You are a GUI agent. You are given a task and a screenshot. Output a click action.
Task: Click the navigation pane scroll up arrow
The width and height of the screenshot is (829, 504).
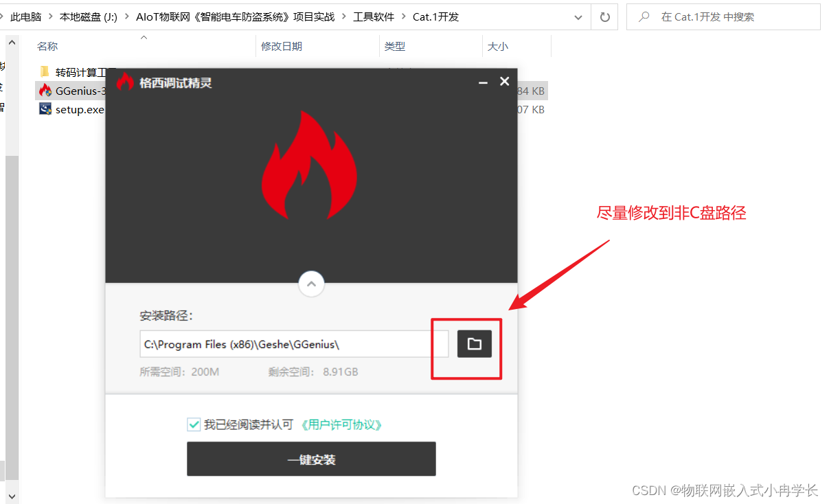pos(12,43)
